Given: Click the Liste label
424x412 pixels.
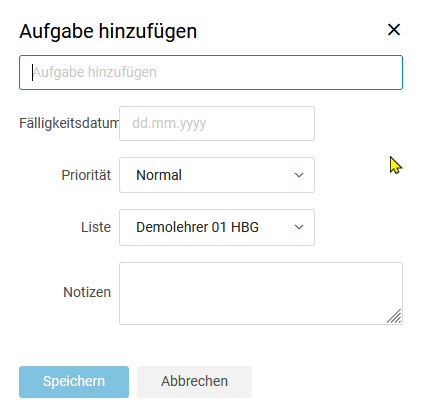Looking at the screenshot, I should (96, 227).
